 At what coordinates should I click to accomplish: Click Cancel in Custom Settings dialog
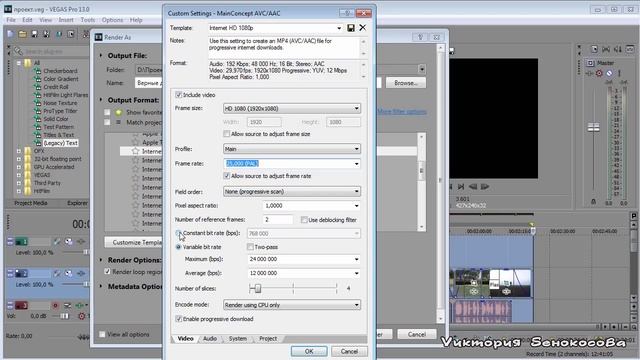[349, 351]
